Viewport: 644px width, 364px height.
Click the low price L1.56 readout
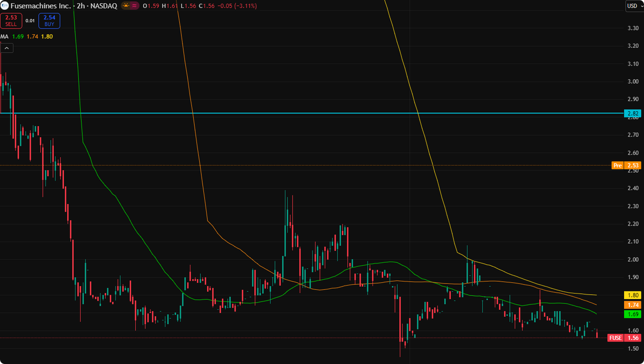(x=189, y=6)
